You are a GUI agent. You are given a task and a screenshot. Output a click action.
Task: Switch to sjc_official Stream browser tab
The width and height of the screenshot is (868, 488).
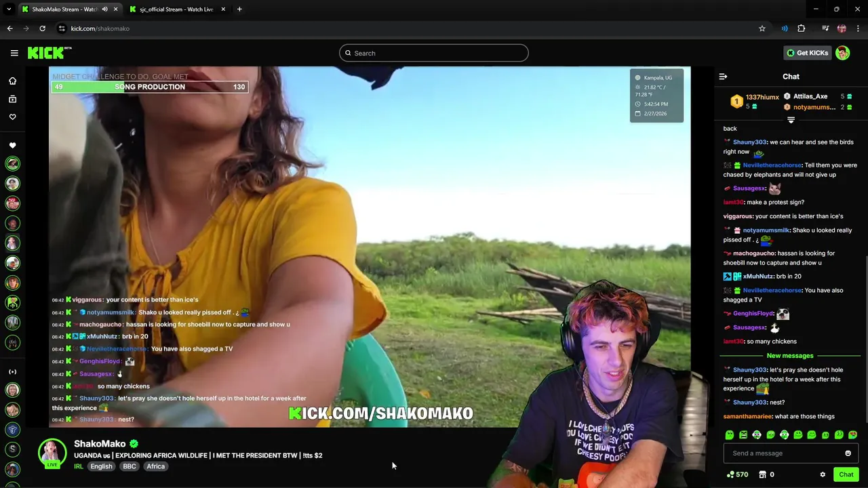tap(176, 9)
